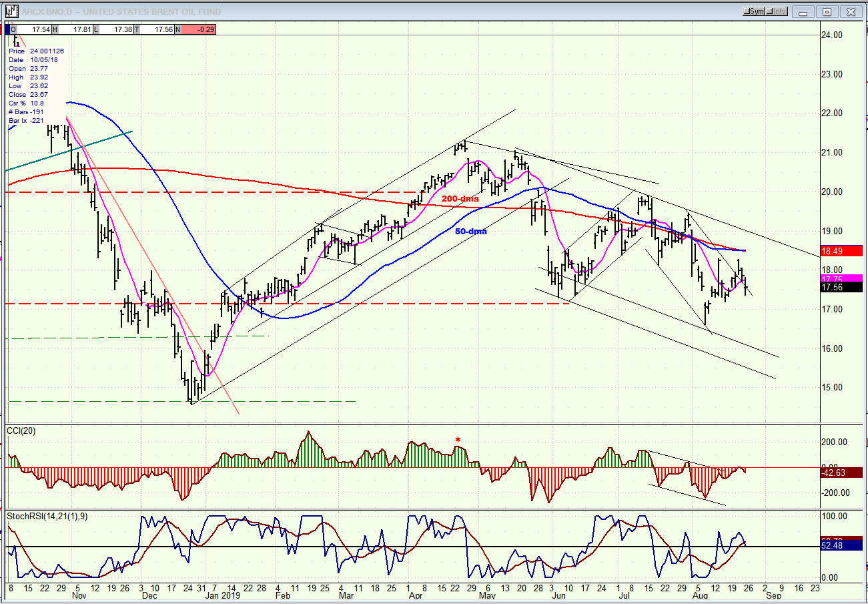Click the Sep label on the date axis
Screen dimensions: 868x604
point(773,595)
